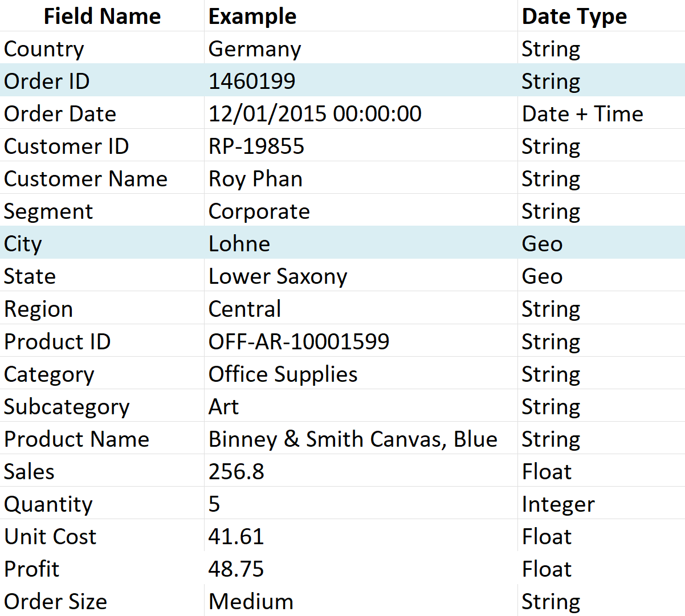The width and height of the screenshot is (685, 616).
Task: Click the Date + Time type cell
Action: [x=582, y=113]
